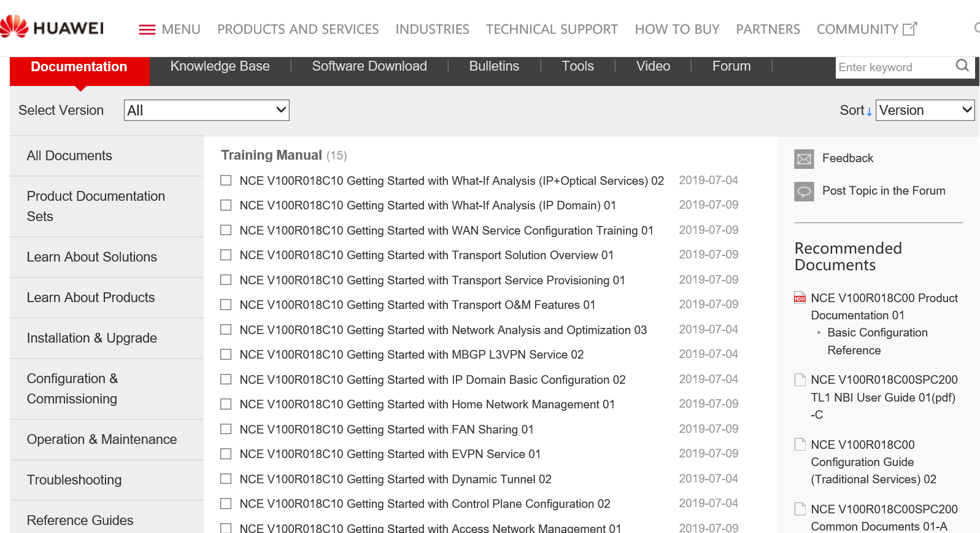Click the file icon beside Common Documents 01-A
This screenshot has width=980, height=533.
[x=800, y=508]
